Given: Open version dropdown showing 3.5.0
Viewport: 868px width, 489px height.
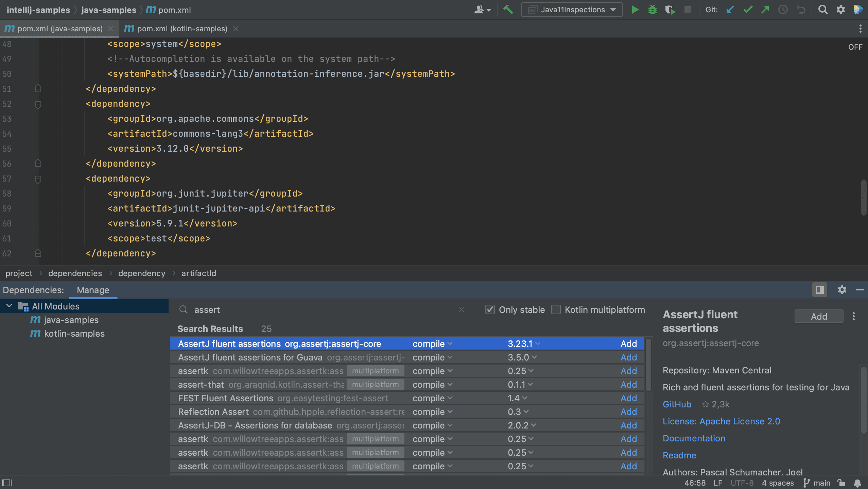Looking at the screenshot, I should point(522,357).
